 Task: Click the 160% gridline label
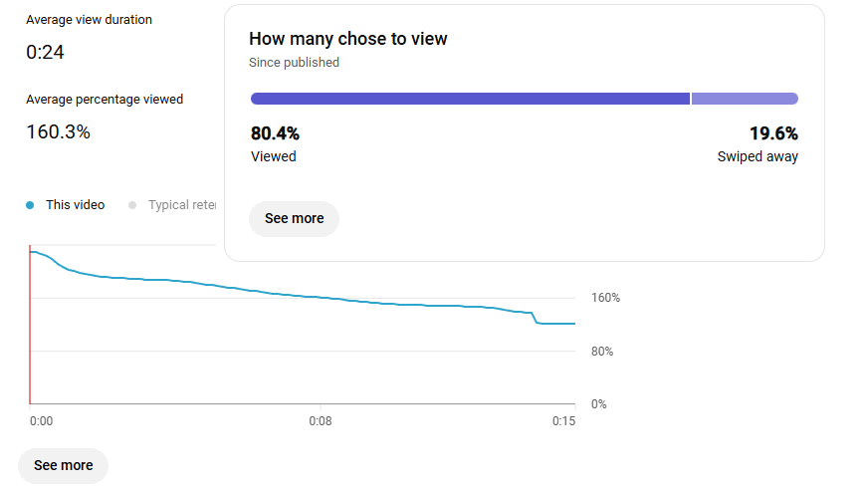coord(605,298)
